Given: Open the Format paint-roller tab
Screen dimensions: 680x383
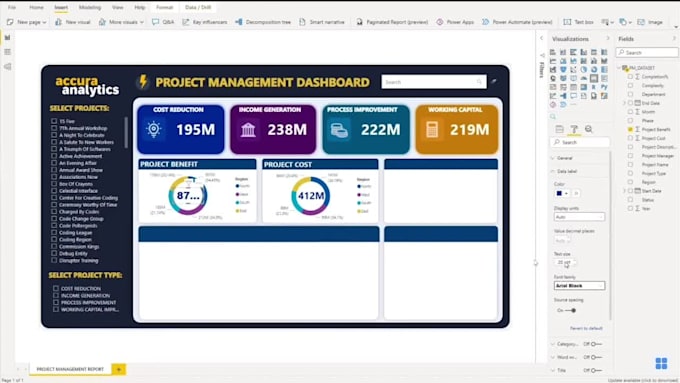Looking at the screenshot, I should (x=574, y=129).
